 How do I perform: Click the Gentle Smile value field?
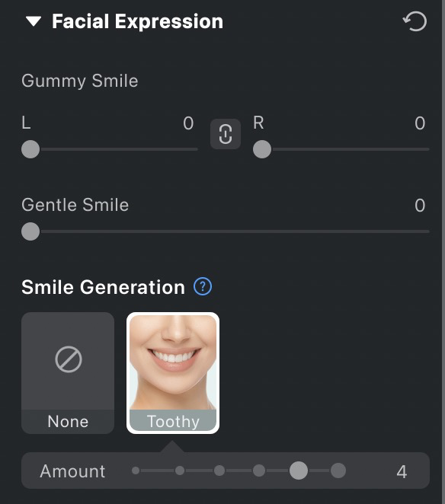(x=420, y=205)
